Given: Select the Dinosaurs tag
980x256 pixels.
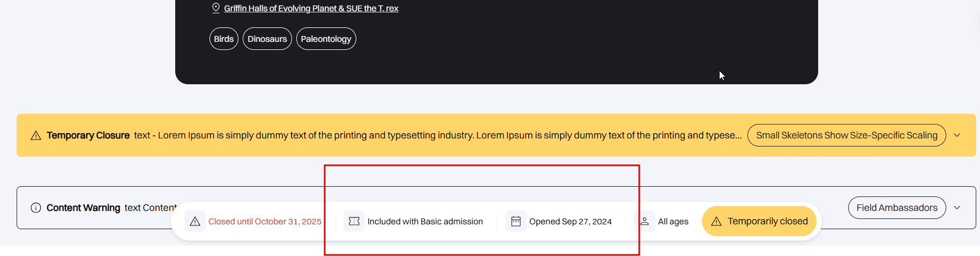Looking at the screenshot, I should (x=267, y=39).
